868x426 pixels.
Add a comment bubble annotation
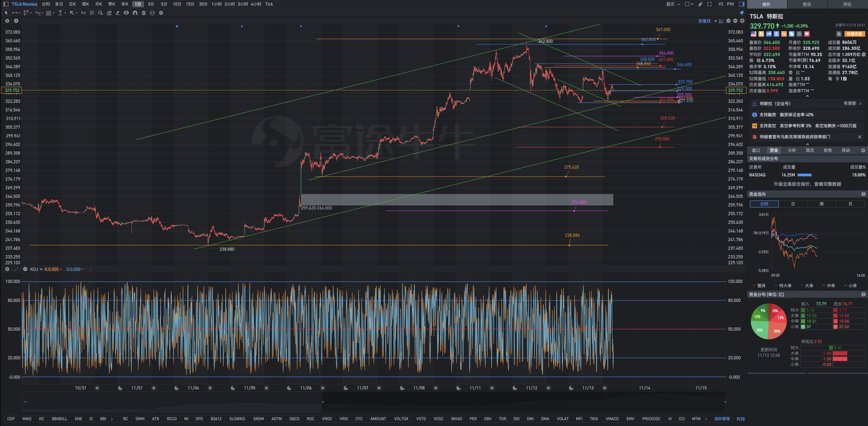(x=92, y=13)
